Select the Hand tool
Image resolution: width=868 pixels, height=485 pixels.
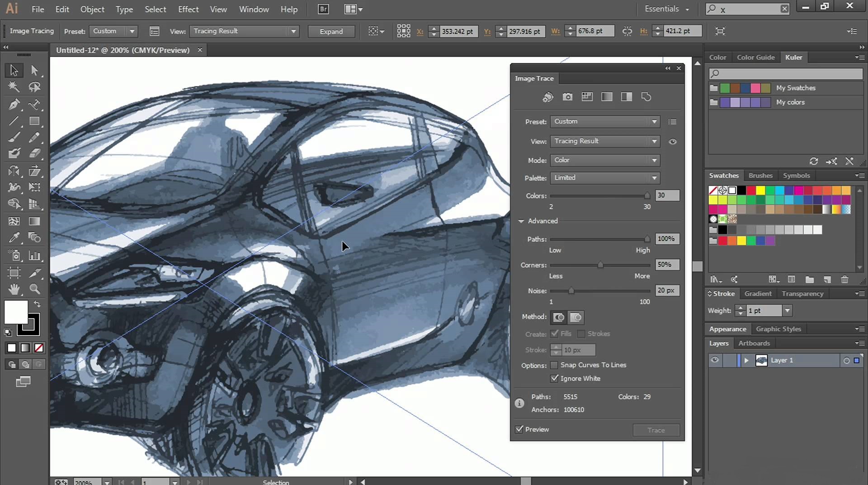click(14, 289)
